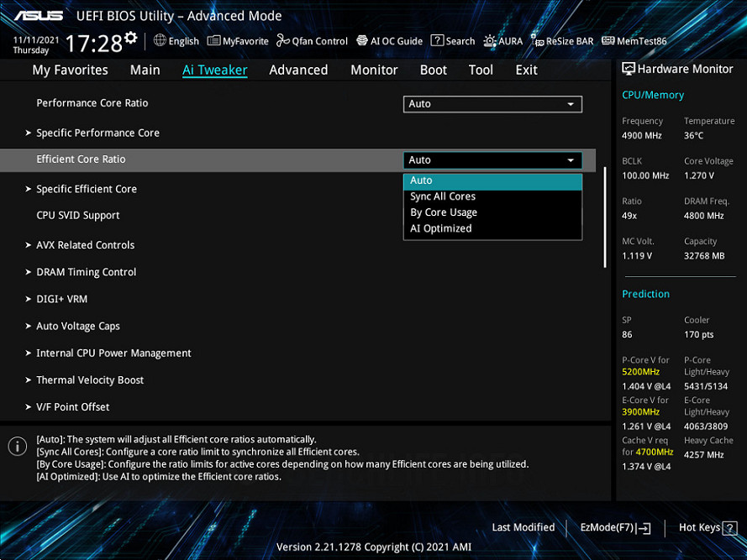The width and height of the screenshot is (747, 560).
Task: Expand DRAM Timing Control
Action: tap(86, 271)
